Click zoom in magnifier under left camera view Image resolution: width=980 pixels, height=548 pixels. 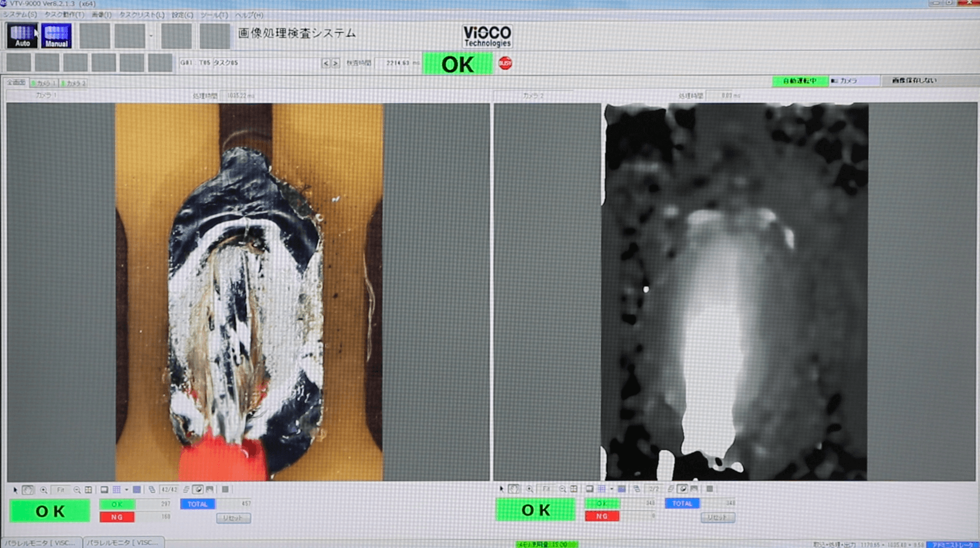(44, 490)
